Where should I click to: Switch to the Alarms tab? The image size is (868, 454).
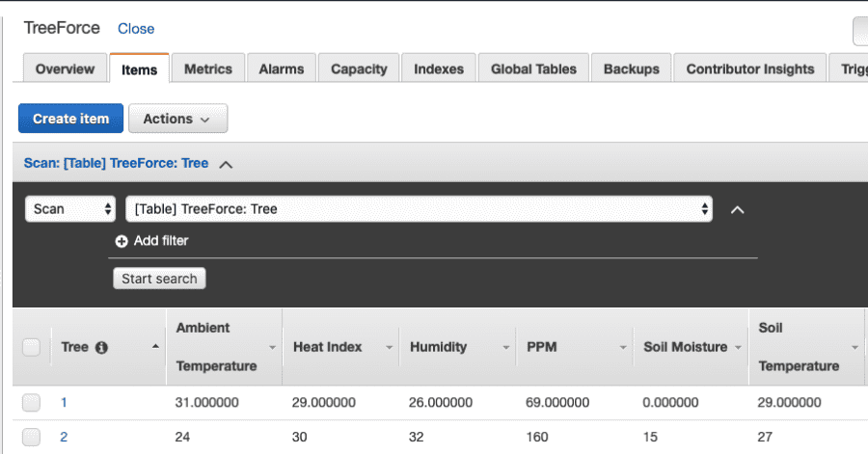(x=282, y=68)
